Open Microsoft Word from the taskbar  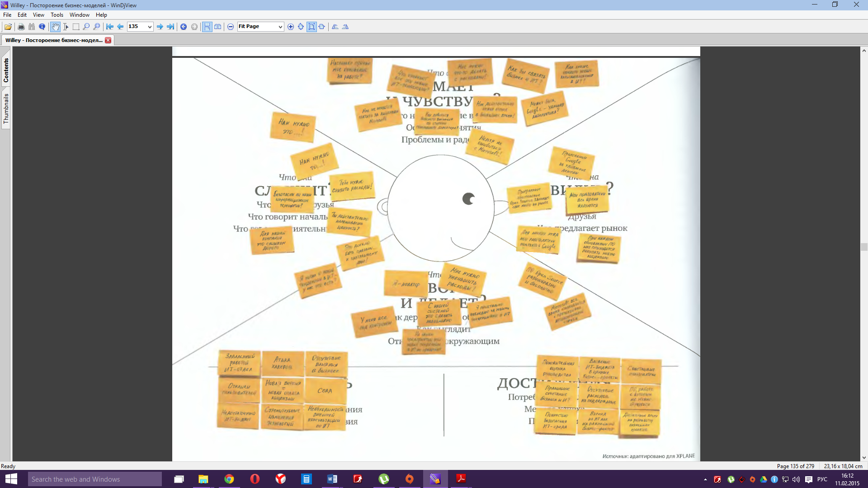coord(332,479)
